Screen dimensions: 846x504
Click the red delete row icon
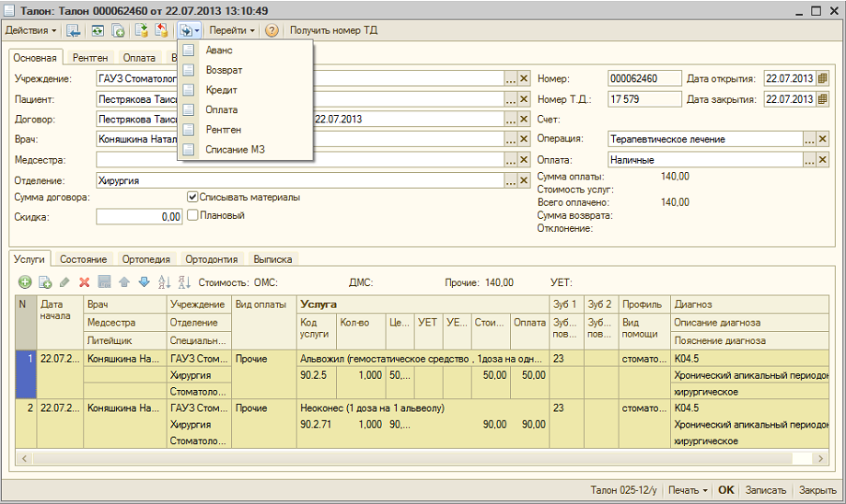click(x=84, y=282)
